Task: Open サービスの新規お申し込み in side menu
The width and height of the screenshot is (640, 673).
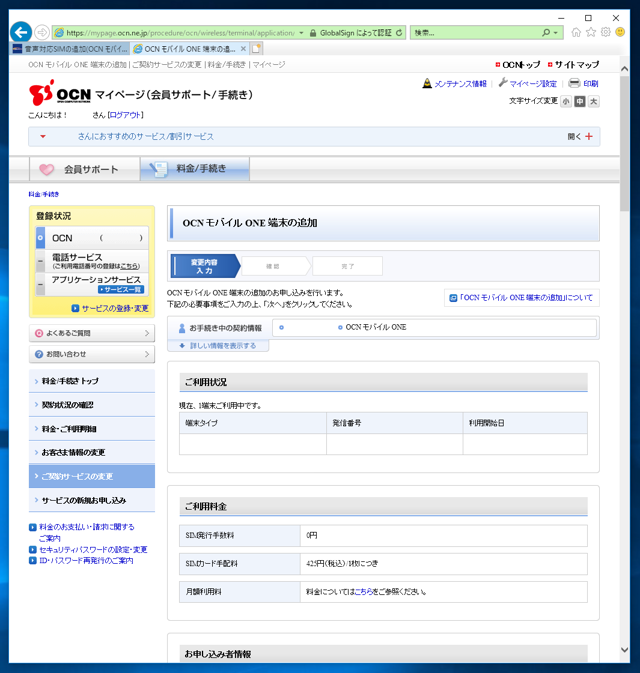Action: coord(92,500)
